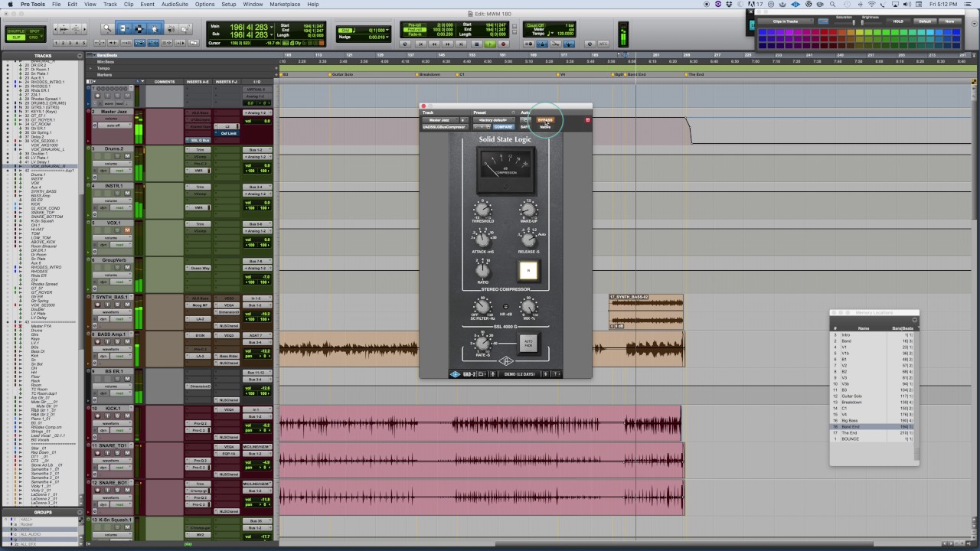The image size is (980, 551).
Task: Open the factory default preset dropdown
Action: coord(494,120)
